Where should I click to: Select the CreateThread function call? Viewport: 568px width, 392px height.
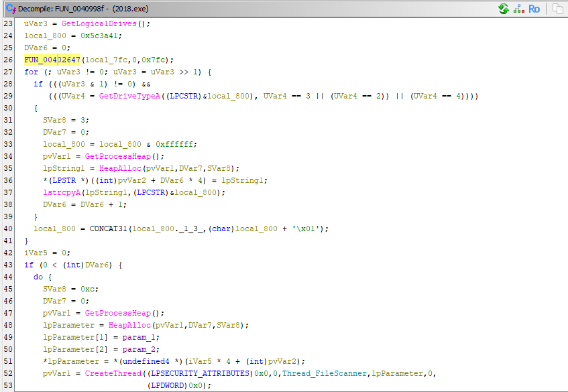coord(113,373)
